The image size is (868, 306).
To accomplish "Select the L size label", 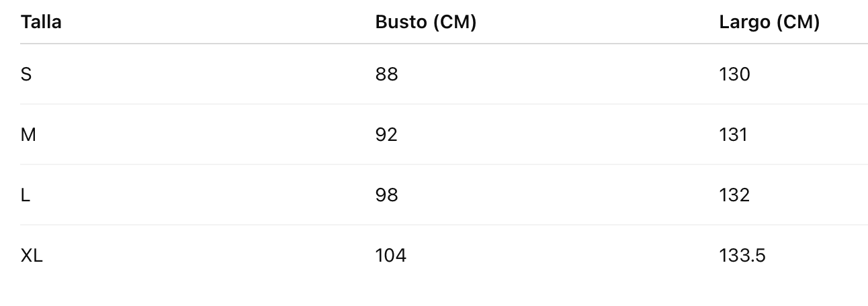I will 26,195.
